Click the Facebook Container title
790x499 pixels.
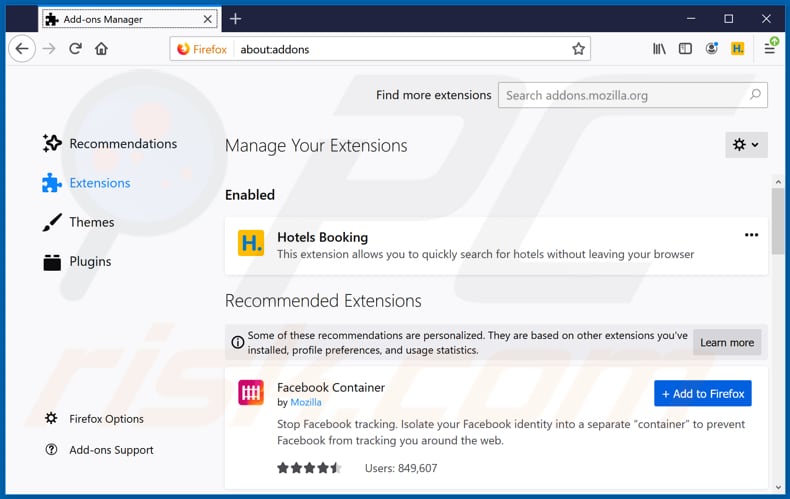[x=331, y=387]
